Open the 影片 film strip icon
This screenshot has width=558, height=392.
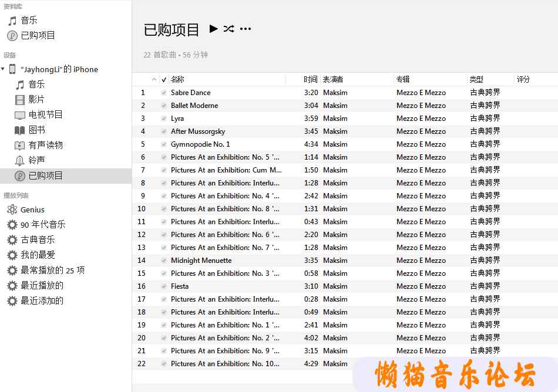point(20,100)
